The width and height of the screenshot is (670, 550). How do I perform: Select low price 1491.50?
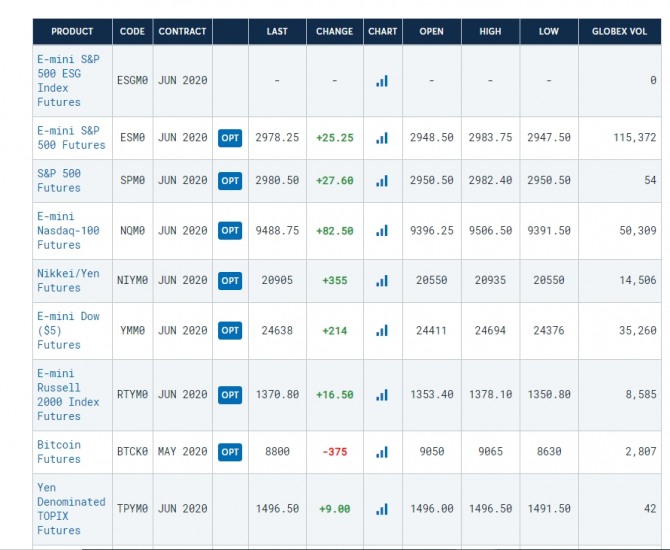(549, 509)
